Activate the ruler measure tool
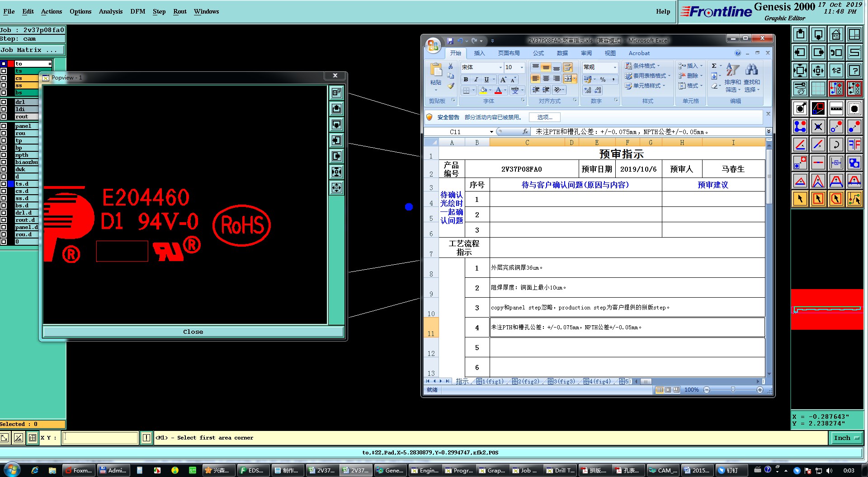 836,108
